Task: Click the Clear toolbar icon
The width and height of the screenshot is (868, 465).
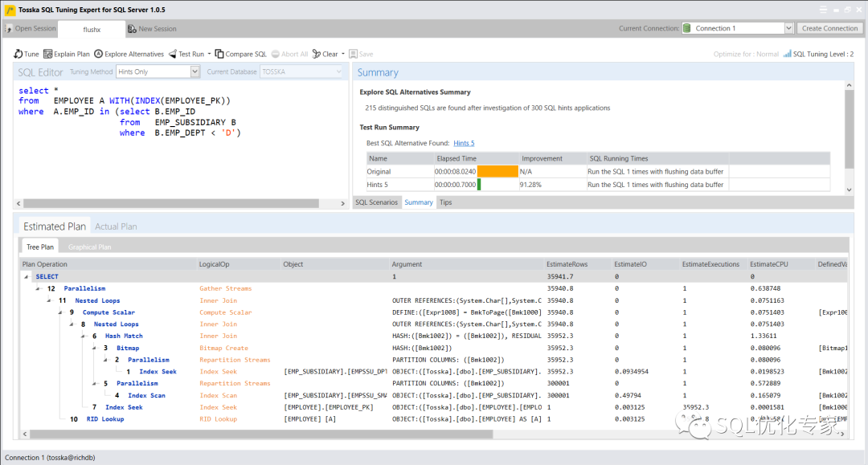Action: coord(317,54)
